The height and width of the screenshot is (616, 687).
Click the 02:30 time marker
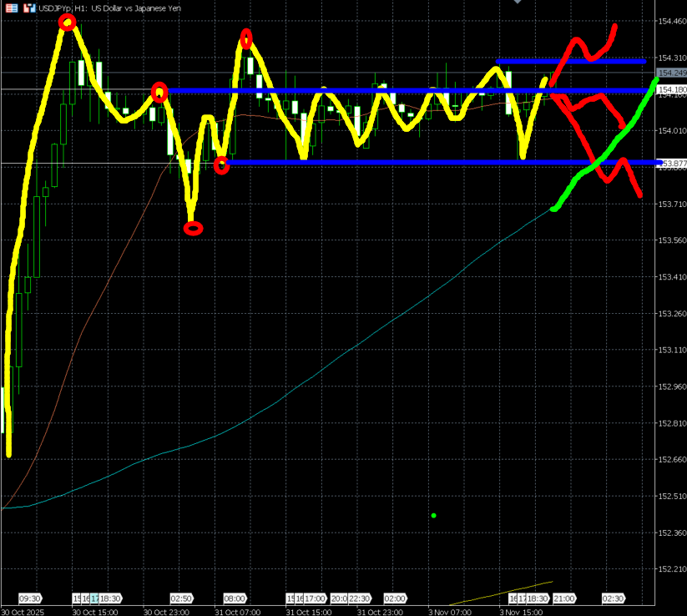click(x=614, y=598)
